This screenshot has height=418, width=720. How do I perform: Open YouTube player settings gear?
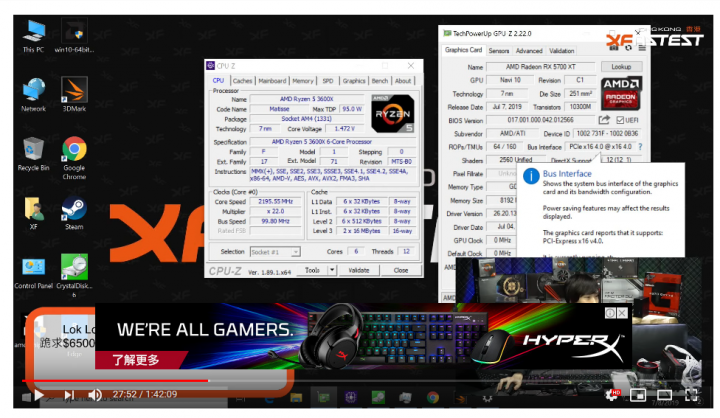(x=613, y=394)
